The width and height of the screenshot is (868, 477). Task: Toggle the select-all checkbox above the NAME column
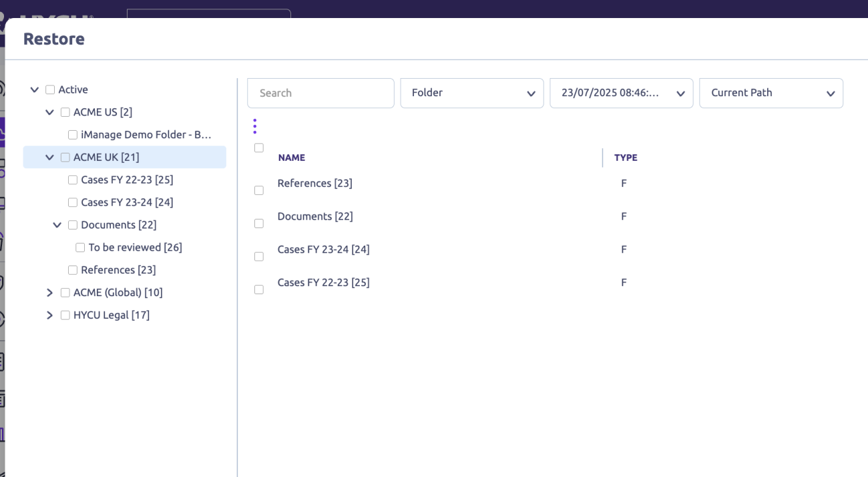pyautogui.click(x=259, y=148)
